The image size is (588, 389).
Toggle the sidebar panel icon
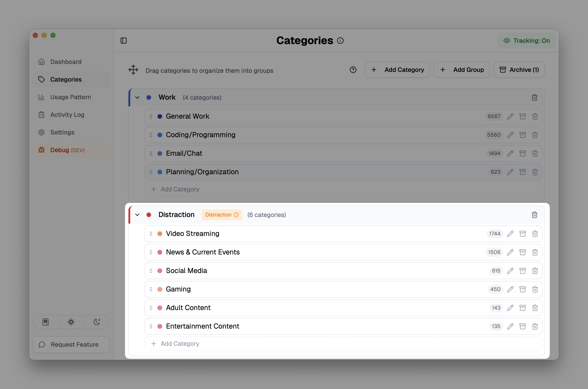(123, 40)
